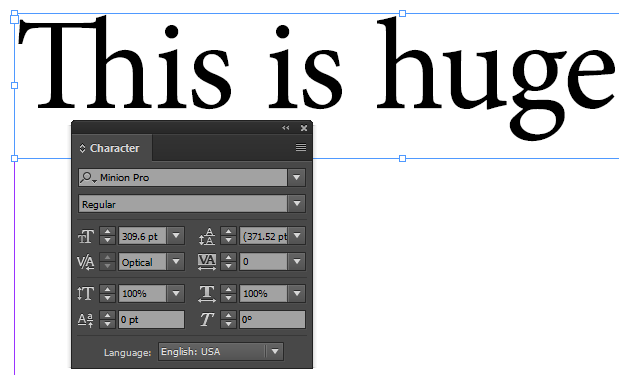Click the baseline shift icon
The image size is (619, 375).
(x=86, y=320)
